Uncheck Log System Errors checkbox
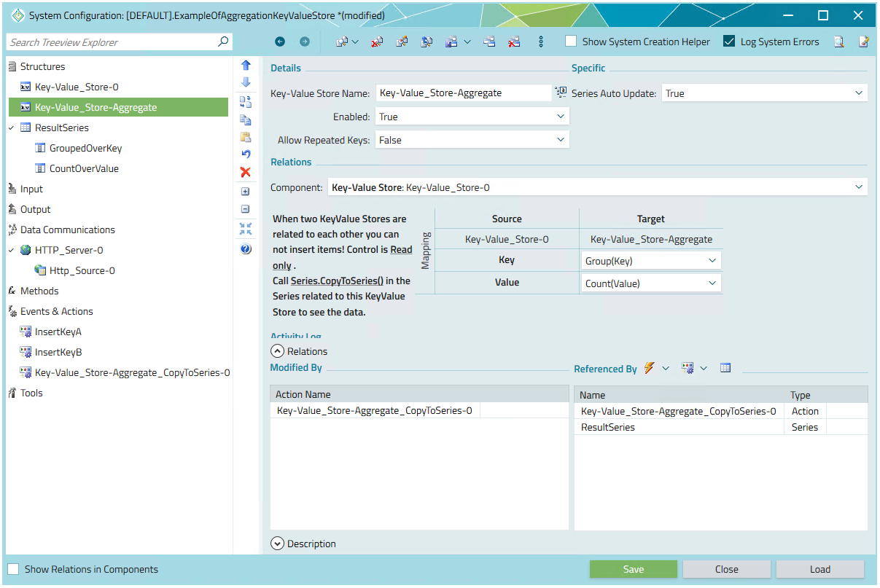 pos(729,42)
